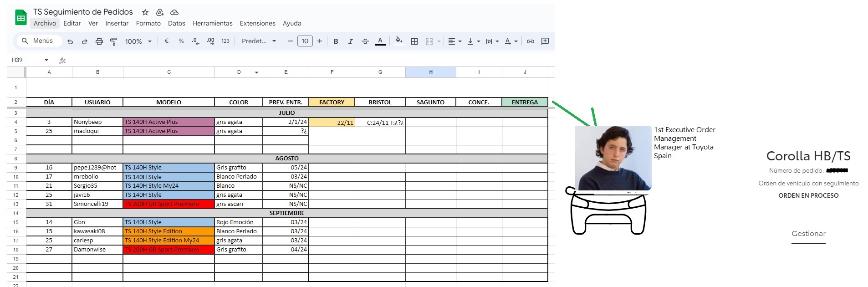868x287 pixels.
Task: Select row 13 header
Action: coord(16,204)
